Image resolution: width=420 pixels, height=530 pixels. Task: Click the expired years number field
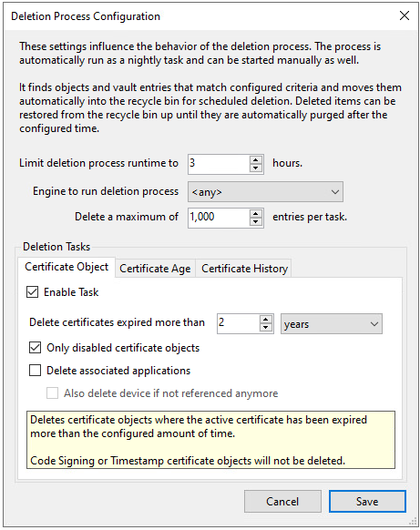point(239,323)
